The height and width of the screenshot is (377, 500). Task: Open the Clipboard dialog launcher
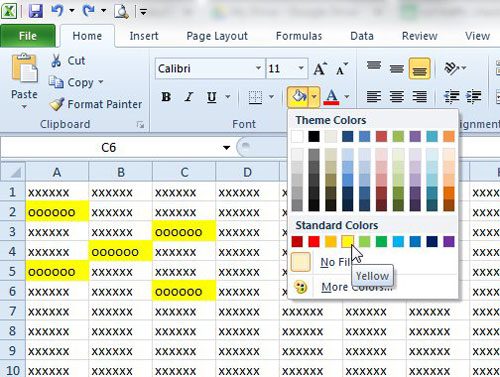[140, 125]
